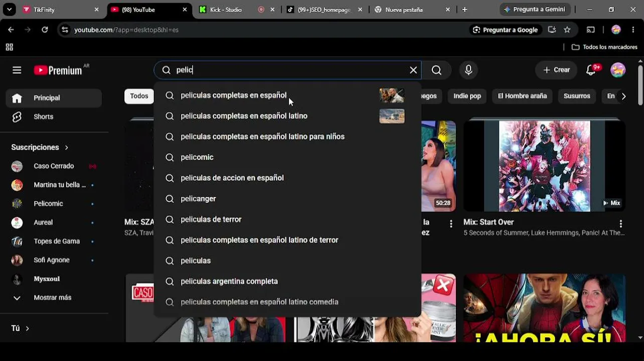644x361 pixels.
Task: Choose suggestion 'peliculas de terror'
Action: (287, 219)
